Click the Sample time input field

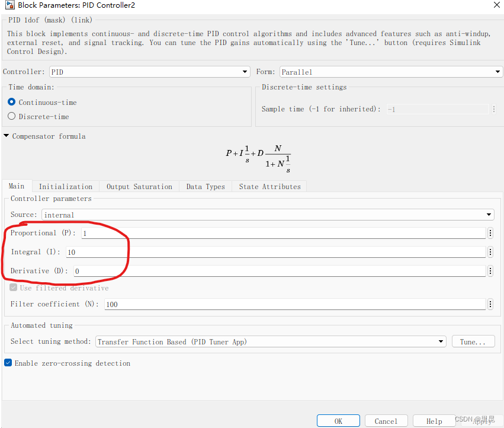pos(438,109)
